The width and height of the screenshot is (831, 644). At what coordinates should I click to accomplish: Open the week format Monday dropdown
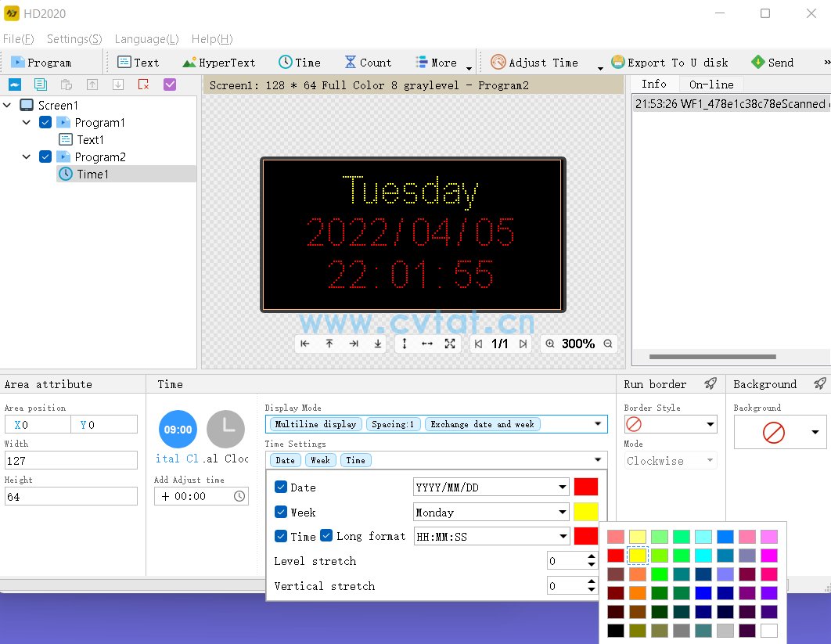click(x=491, y=512)
